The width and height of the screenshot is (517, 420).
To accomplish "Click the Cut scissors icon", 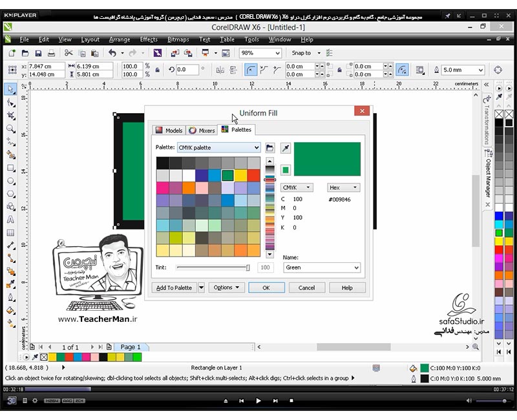I will 69,53.
